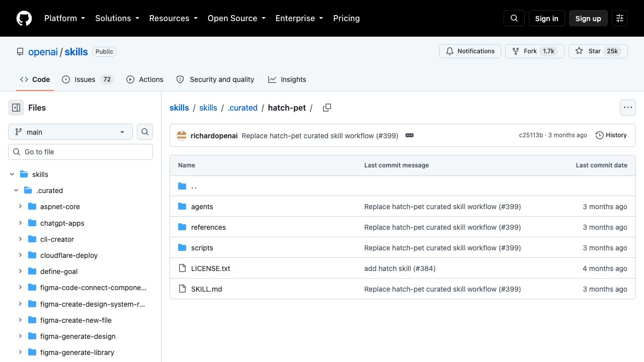Screen dimensions: 644x362
Task: Click the Sign in button
Action: coord(547,18)
